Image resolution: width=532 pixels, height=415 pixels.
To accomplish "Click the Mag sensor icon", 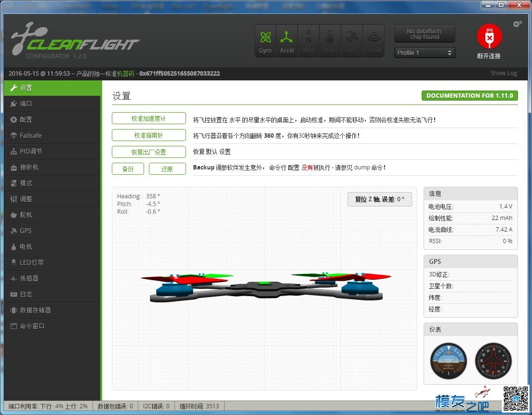I will click(308, 41).
